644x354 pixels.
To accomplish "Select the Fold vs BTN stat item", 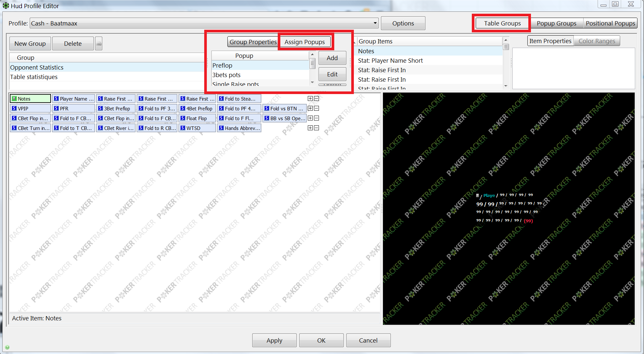I will click(x=285, y=108).
